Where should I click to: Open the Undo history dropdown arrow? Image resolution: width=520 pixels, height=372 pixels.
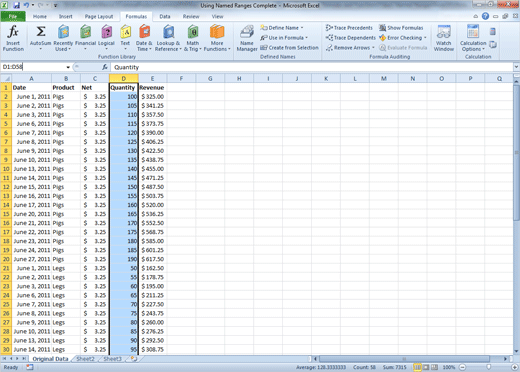33,5
